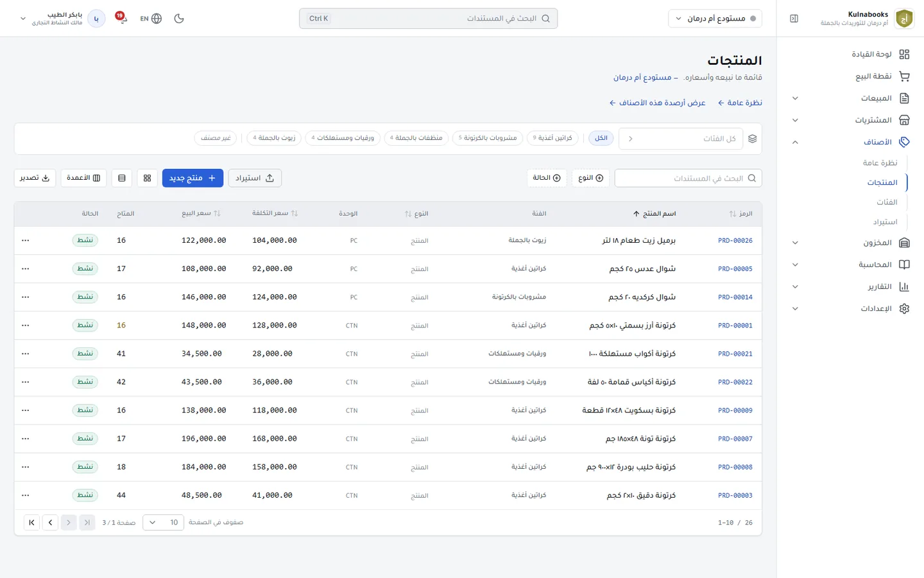The width and height of the screenshot is (924, 578).
Task: Select the غير مصنف category chip
Action: pos(216,138)
